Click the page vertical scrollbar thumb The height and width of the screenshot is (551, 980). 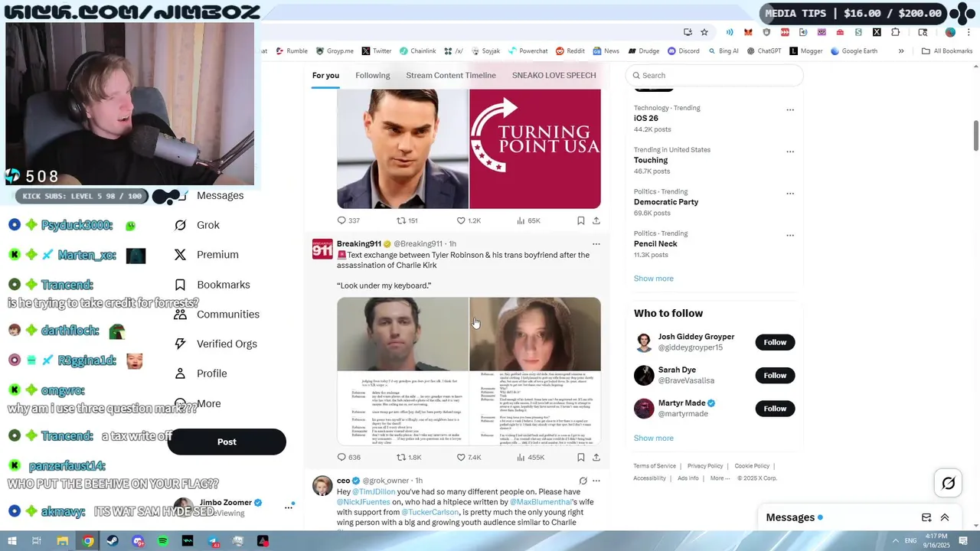point(976,136)
